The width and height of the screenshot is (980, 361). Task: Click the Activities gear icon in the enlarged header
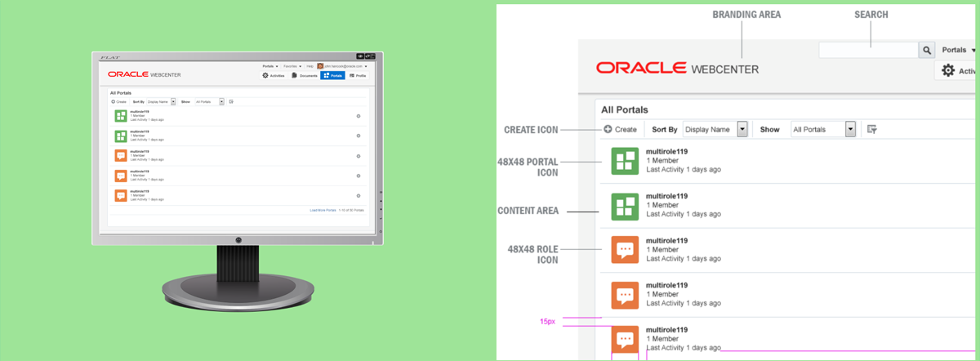click(948, 71)
